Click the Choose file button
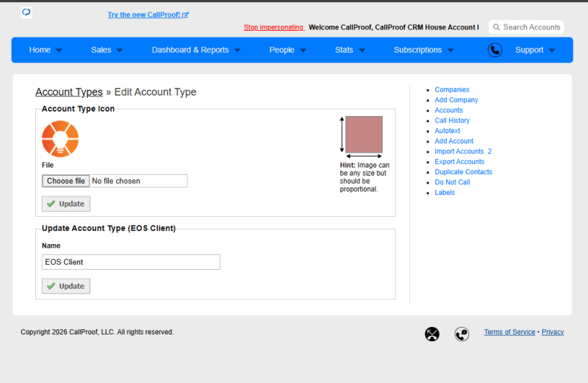Viewport: 588px width, 383px height. click(65, 181)
